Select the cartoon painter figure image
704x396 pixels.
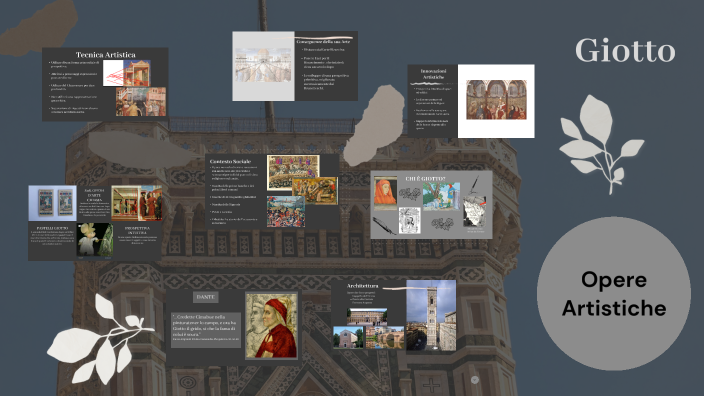[x=95, y=241]
